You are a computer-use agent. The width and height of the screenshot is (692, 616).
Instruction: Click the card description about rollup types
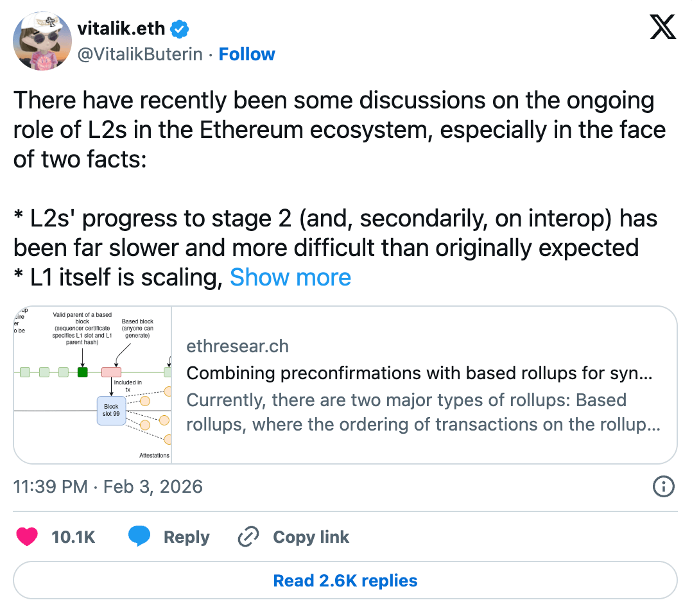pos(423,412)
